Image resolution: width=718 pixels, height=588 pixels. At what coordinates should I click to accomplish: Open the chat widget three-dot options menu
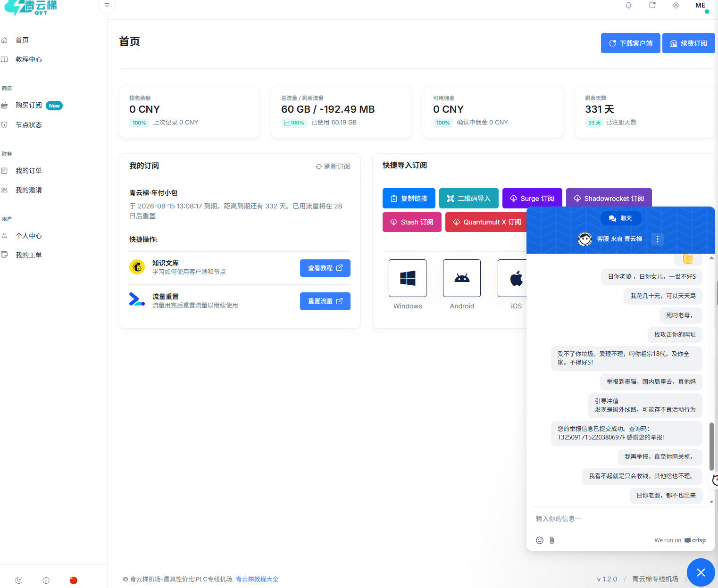[658, 239]
